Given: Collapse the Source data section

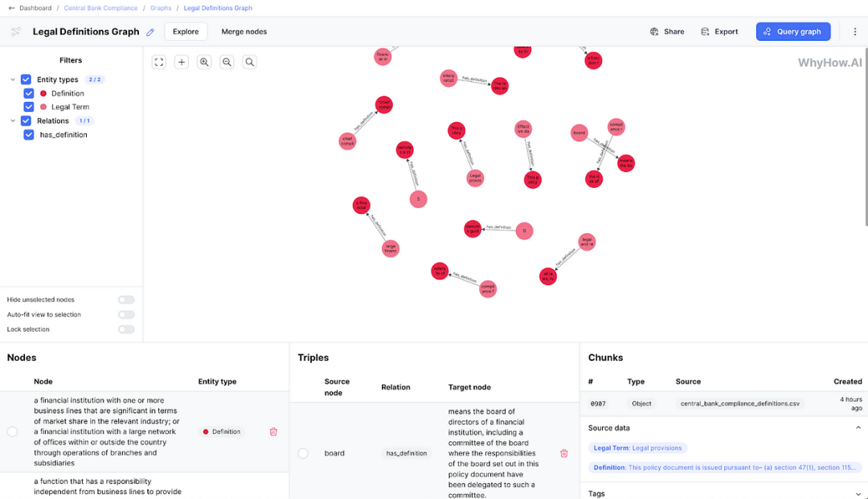Looking at the screenshot, I should 858,427.
